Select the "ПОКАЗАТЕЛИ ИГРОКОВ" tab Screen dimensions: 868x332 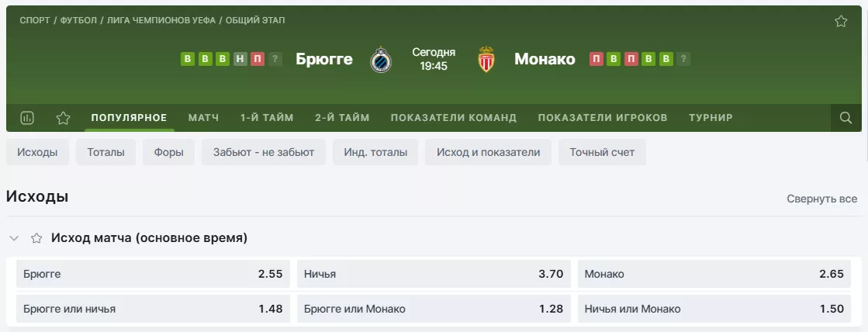602,118
